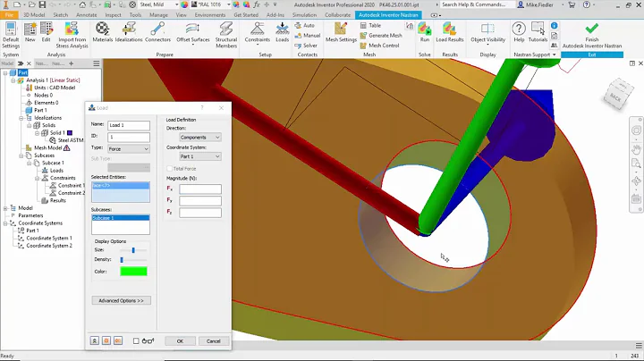Viewport: 644px width, 361px height.
Task: Run the Nastran solve
Action: pyautogui.click(x=425, y=32)
